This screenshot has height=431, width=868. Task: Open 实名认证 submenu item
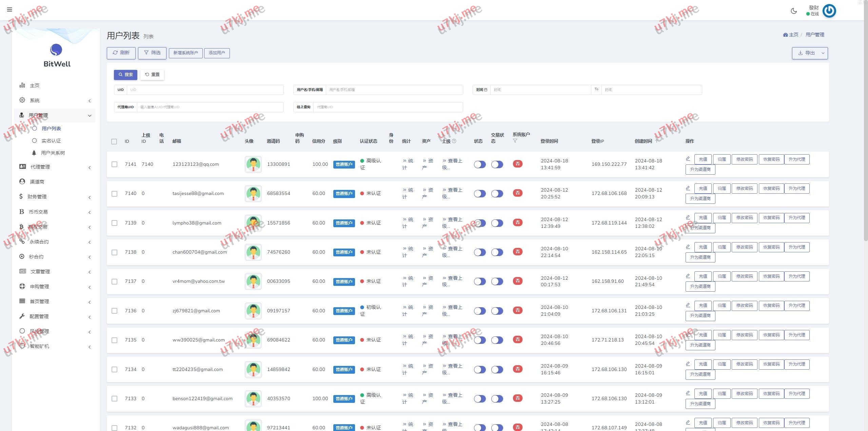pos(51,141)
